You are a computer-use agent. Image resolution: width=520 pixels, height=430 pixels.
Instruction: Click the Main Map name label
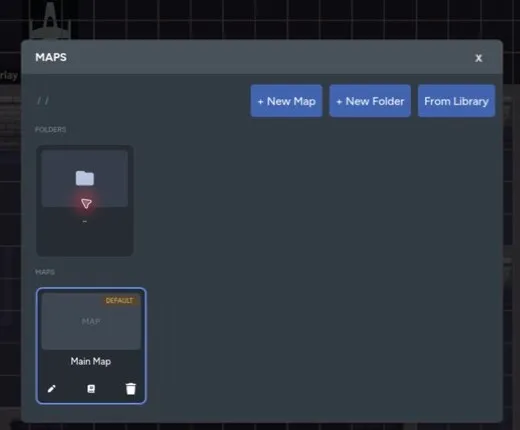pos(91,361)
